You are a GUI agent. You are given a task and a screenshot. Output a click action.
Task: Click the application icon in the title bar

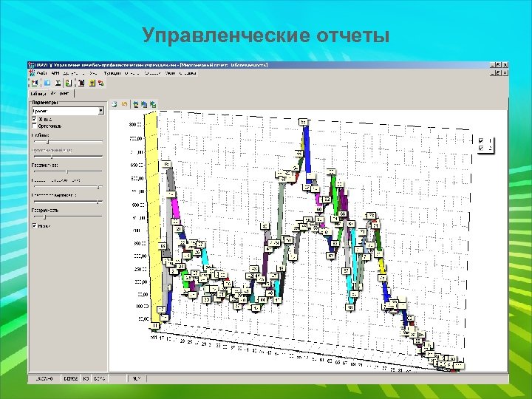[31, 65]
